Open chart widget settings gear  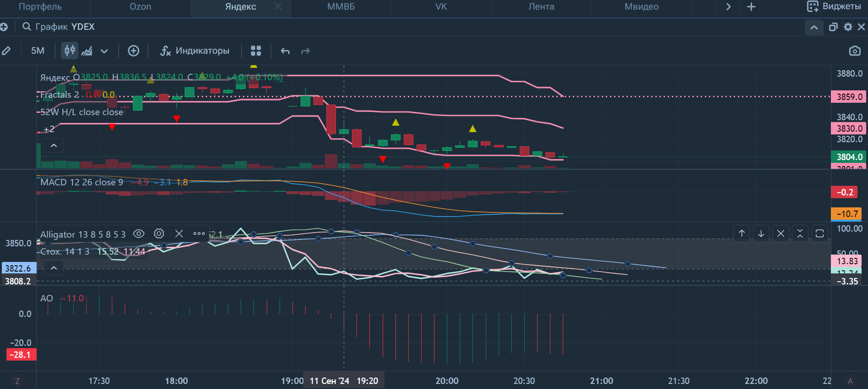coord(848,27)
